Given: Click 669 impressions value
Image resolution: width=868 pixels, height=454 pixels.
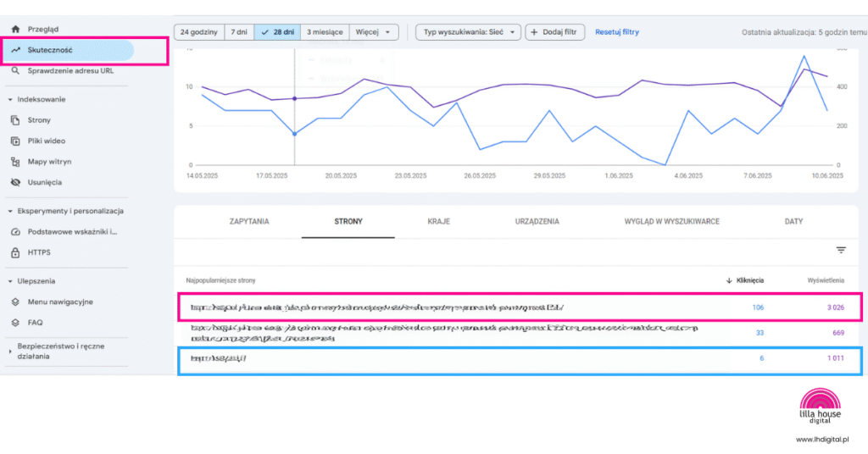Looking at the screenshot, I should pyautogui.click(x=838, y=334).
